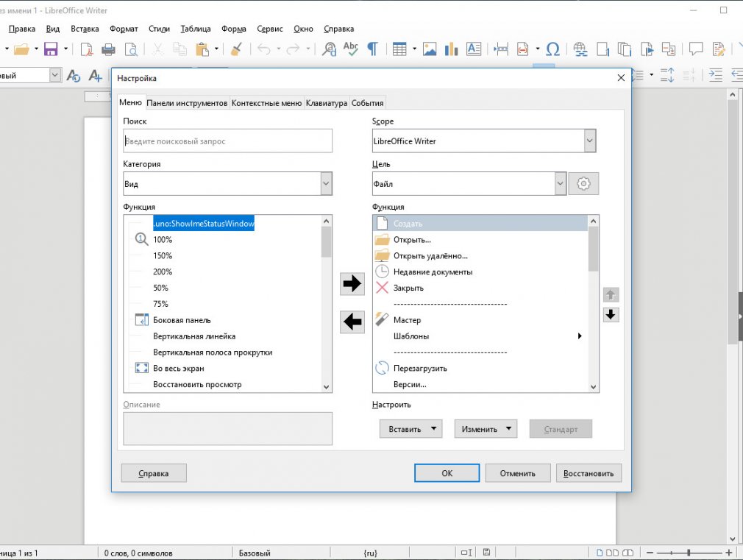This screenshot has height=560, width=743.
Task: Click the Справка dialog button
Action: point(154,472)
